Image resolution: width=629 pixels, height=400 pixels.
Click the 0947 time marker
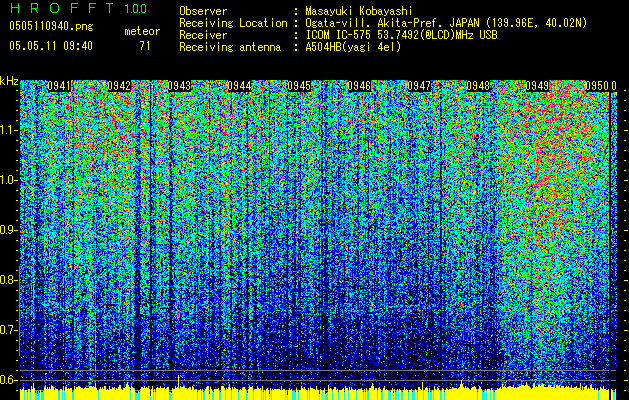(x=419, y=86)
